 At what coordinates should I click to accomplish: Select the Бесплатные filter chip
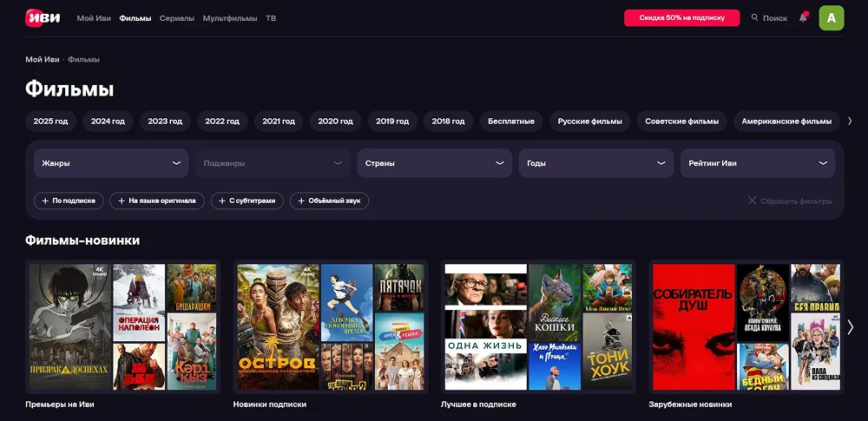pos(510,122)
